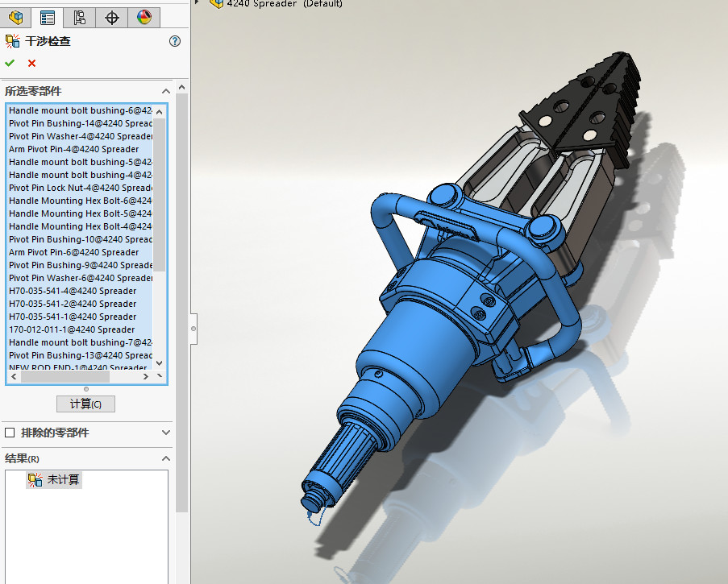
Task: Open the DimXpertManager crosshair tab
Action: 111,18
